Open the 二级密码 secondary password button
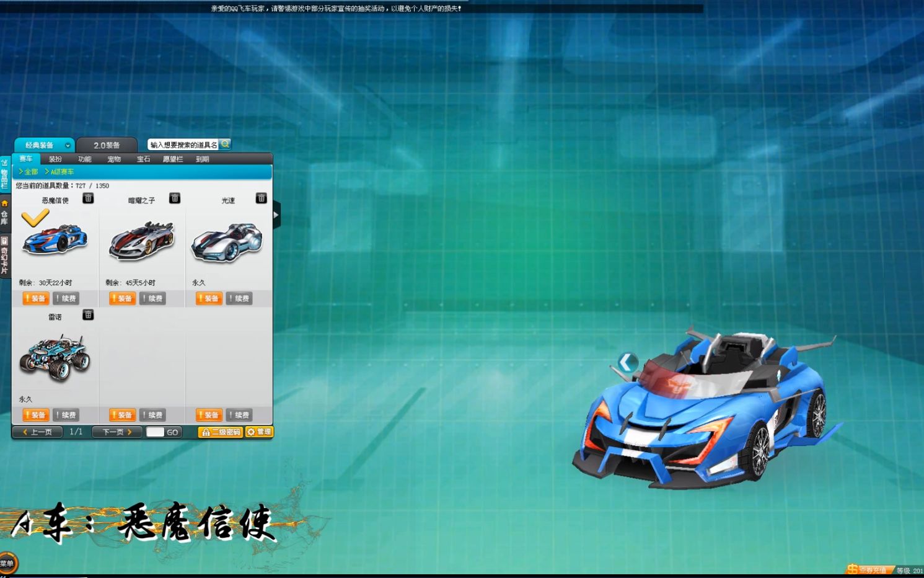This screenshot has width=924, height=578. 220,432
